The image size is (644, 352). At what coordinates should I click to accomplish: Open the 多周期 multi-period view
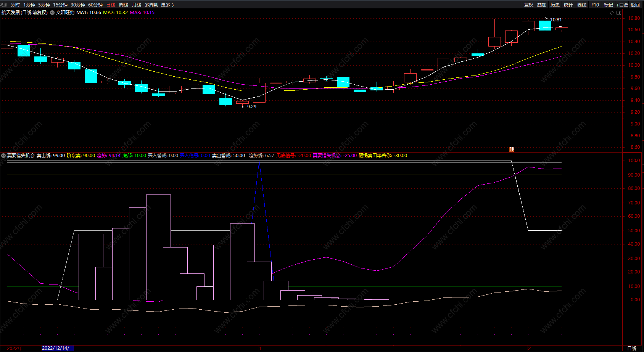[x=151, y=5]
